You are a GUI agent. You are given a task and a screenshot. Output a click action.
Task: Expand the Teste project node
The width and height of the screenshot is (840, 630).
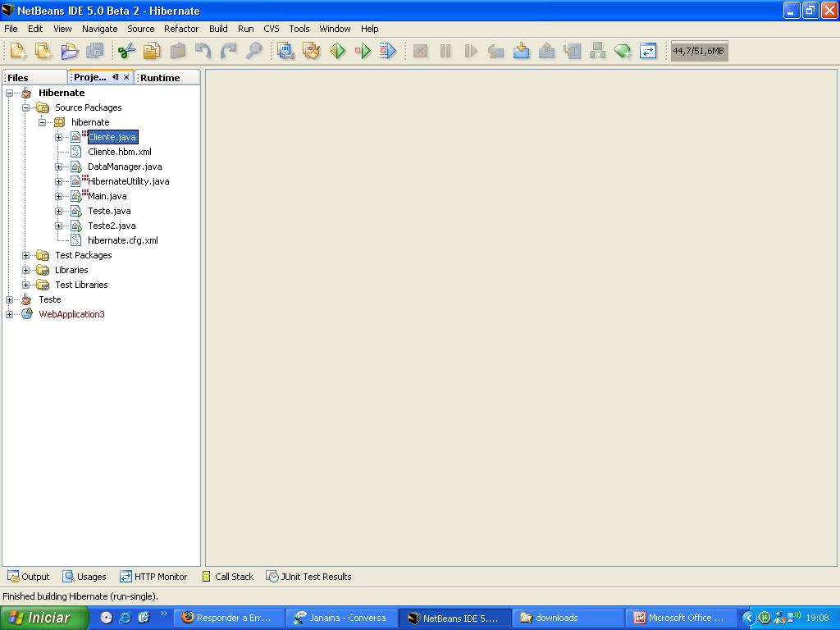[x=9, y=299]
